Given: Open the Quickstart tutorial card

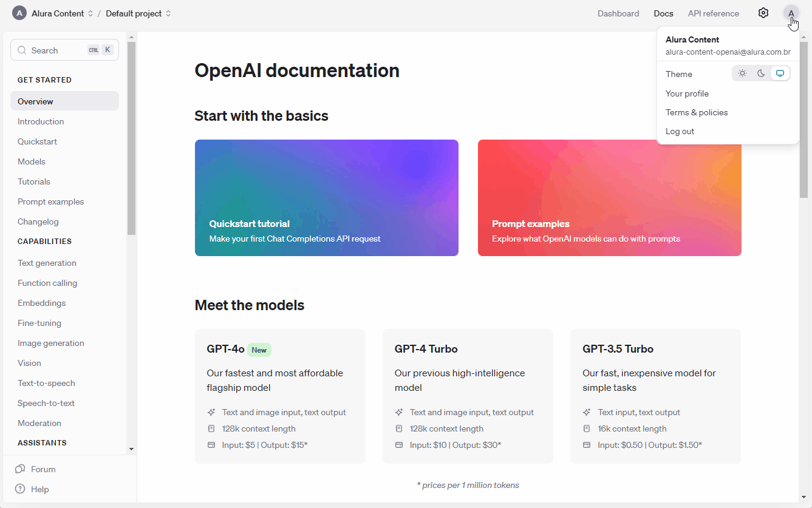Looking at the screenshot, I should point(327,198).
